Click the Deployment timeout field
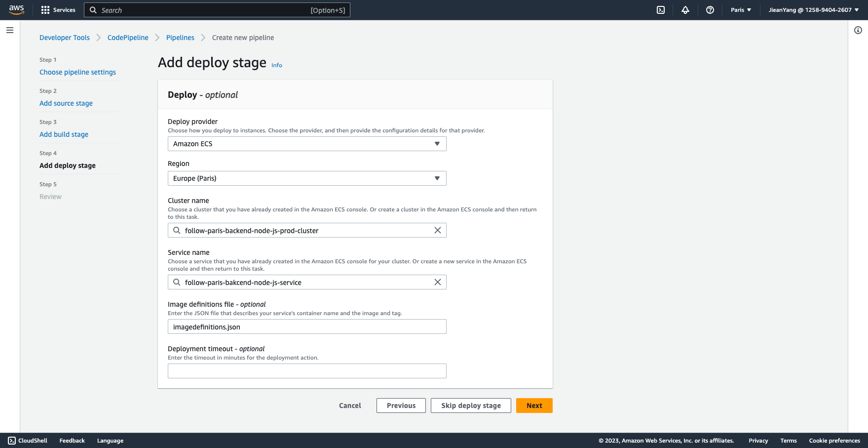The image size is (868, 448). 307,371
